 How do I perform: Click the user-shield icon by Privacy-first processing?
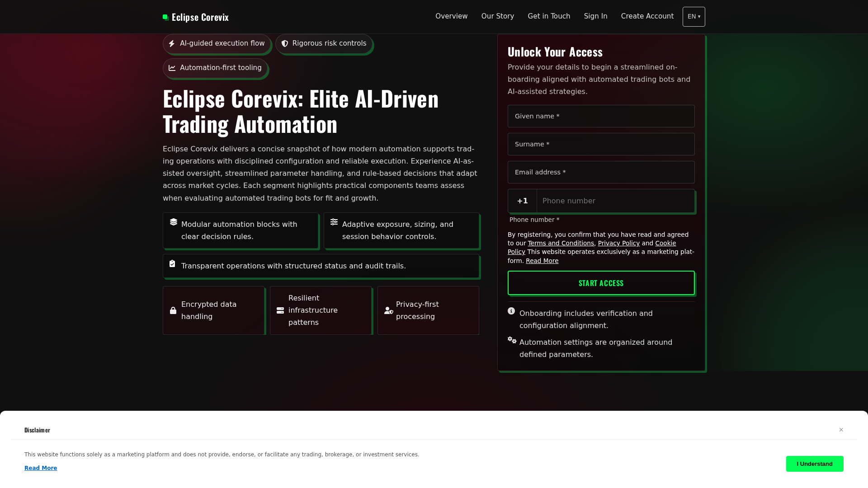[x=389, y=310]
